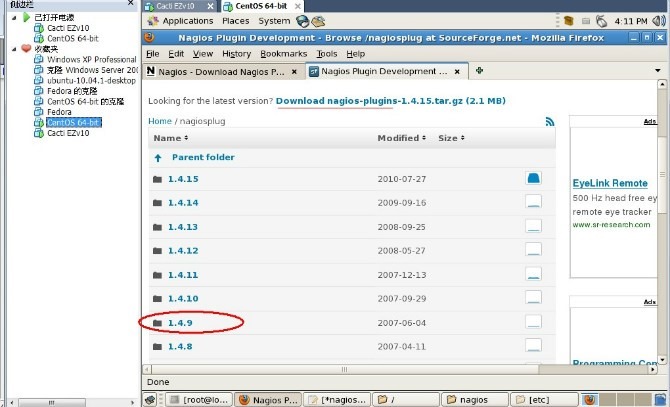Go up to Parent folder
The height and width of the screenshot is (407, 670).
pyautogui.click(x=203, y=157)
